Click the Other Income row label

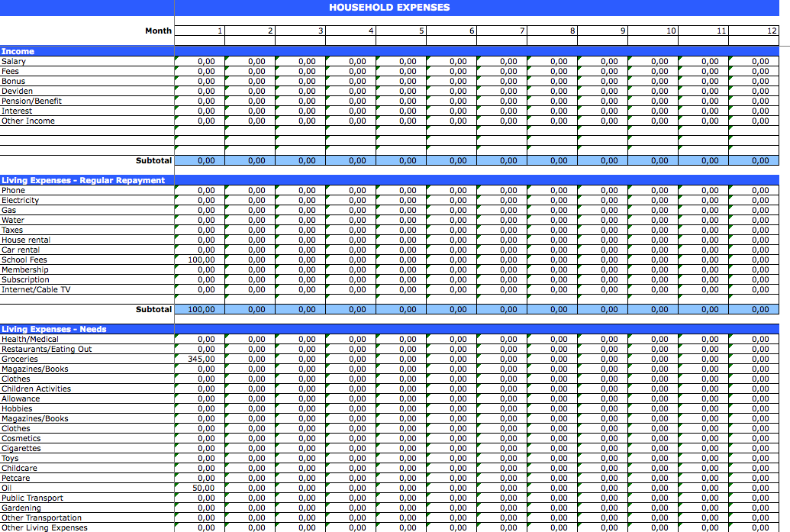pyautogui.click(x=28, y=121)
